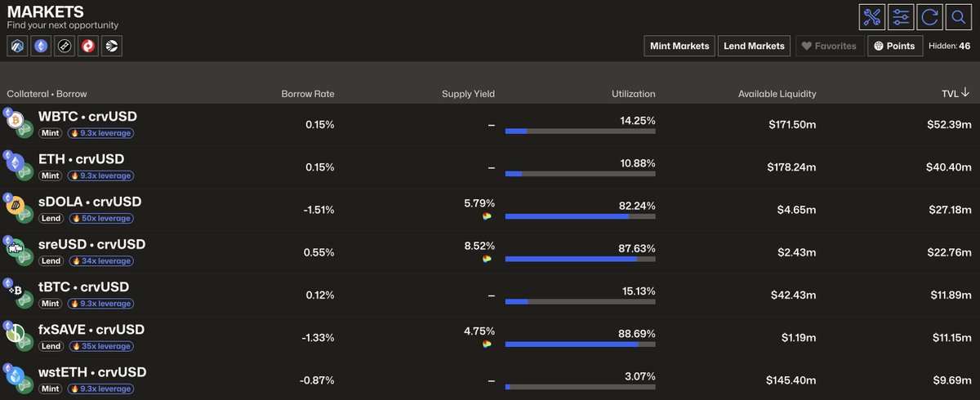Open the filter sliders settings icon

901,16
